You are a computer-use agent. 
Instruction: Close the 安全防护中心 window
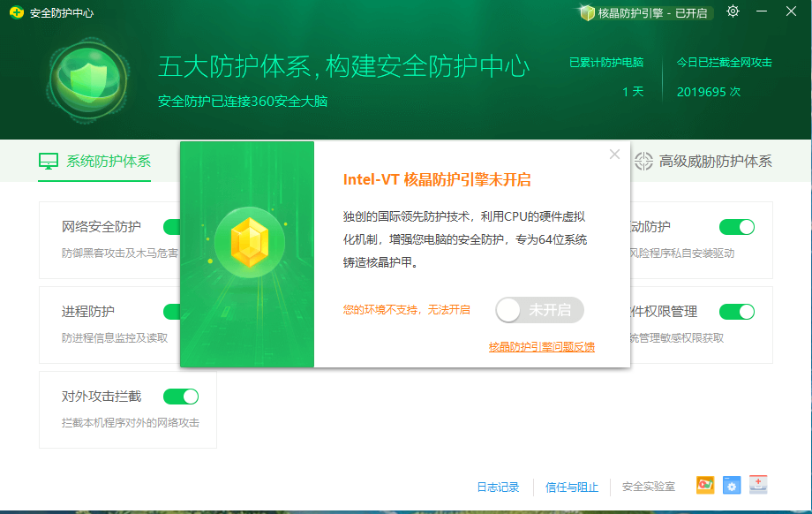coord(791,11)
